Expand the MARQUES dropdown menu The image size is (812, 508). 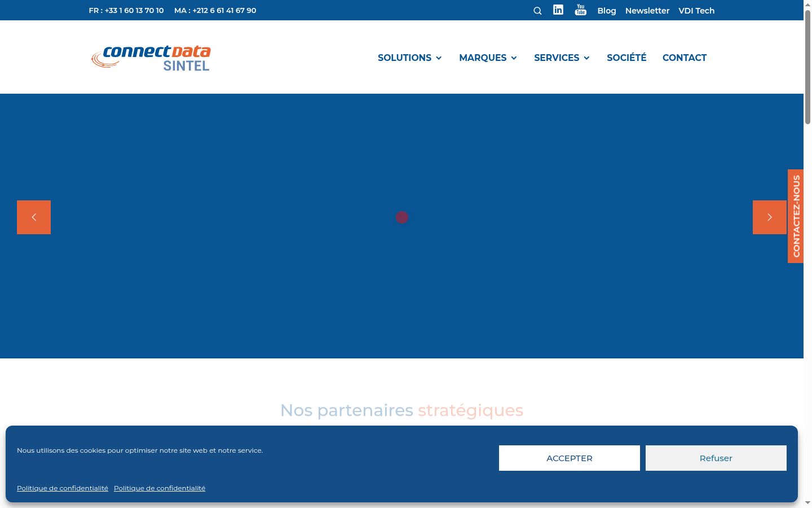tap(488, 58)
